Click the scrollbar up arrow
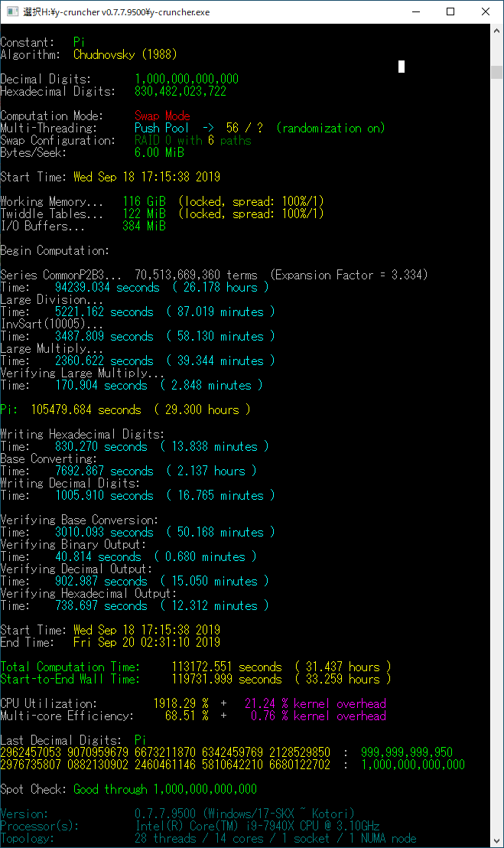 (x=496, y=31)
